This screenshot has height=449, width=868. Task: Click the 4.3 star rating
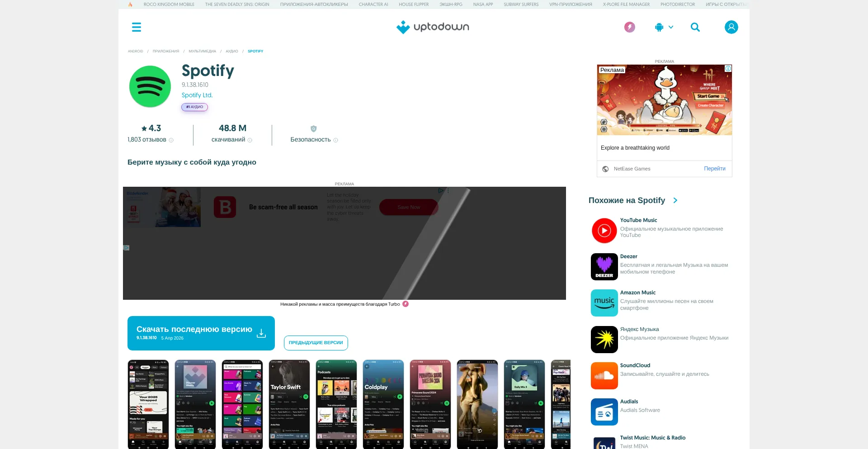(x=151, y=128)
